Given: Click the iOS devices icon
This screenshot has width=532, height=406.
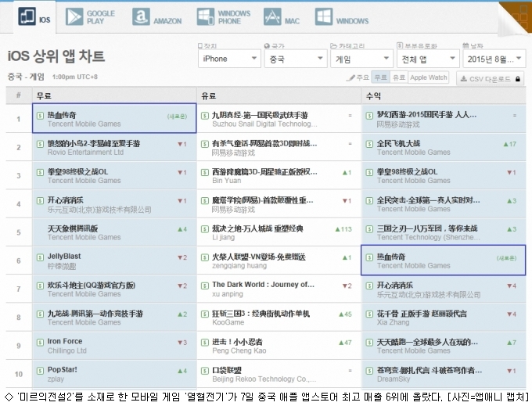Looking at the screenshot, I should point(27,16).
